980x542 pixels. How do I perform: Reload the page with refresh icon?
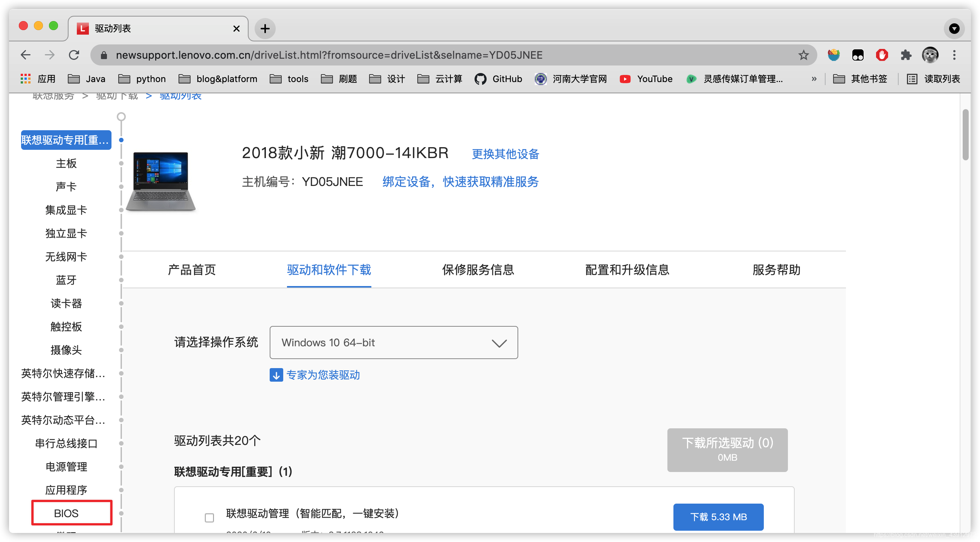74,55
